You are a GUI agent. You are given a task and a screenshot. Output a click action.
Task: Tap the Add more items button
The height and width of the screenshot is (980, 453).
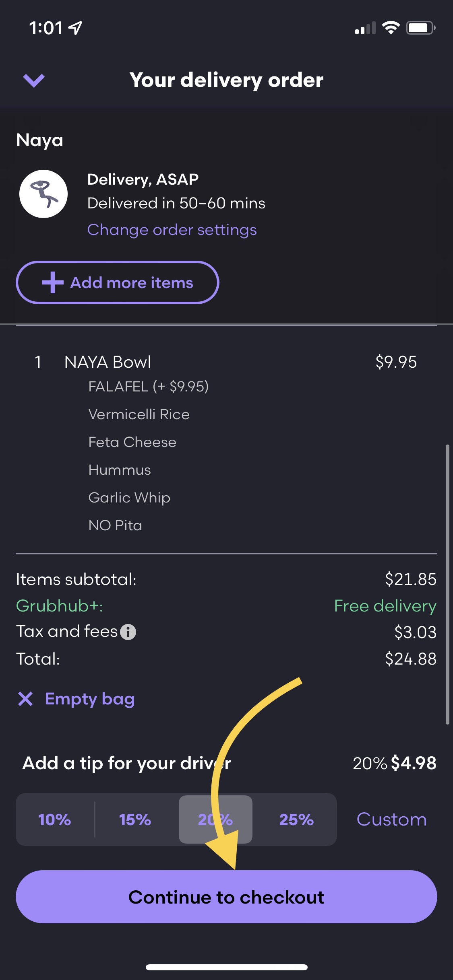(x=117, y=282)
